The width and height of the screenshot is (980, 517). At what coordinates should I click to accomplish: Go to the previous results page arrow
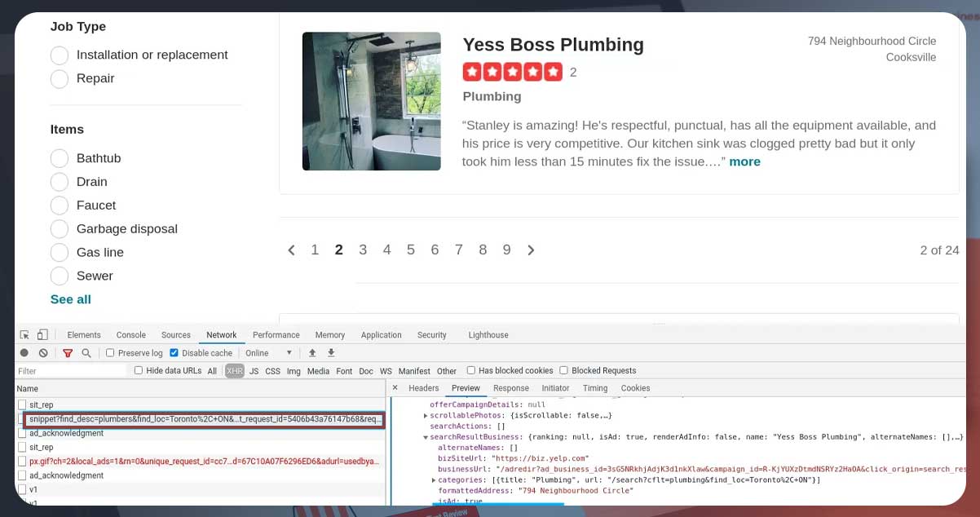291,250
